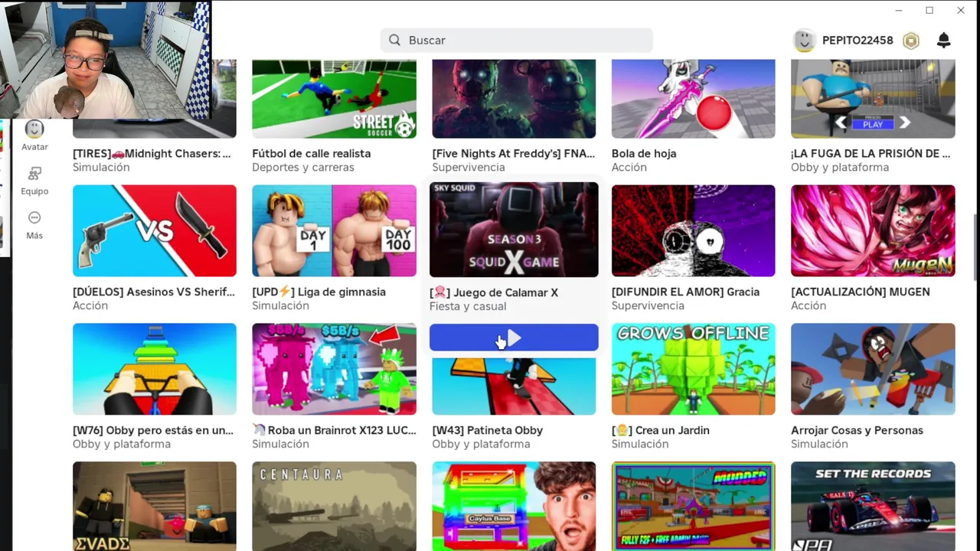The height and width of the screenshot is (551, 980).
Task: Click title '[DIFUNDIR EL AMOR] Gracia'
Action: (686, 292)
